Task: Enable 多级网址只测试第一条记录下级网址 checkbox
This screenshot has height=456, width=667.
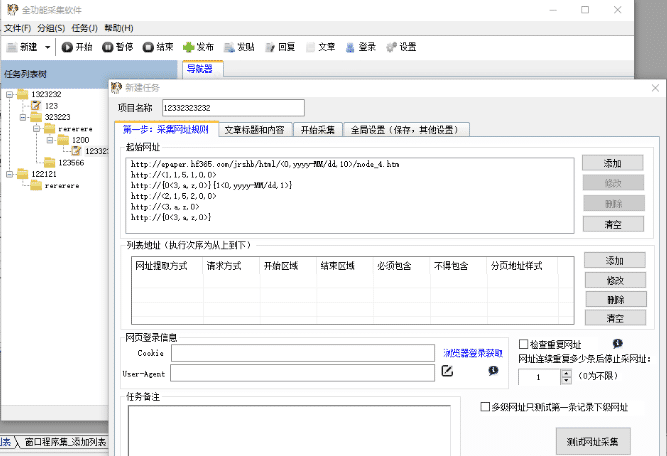Action: (x=485, y=407)
